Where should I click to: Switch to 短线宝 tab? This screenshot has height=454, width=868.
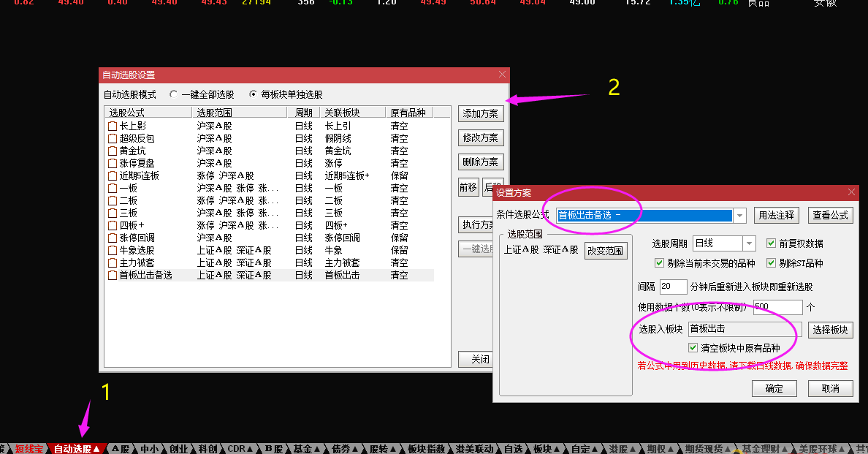click(x=28, y=449)
